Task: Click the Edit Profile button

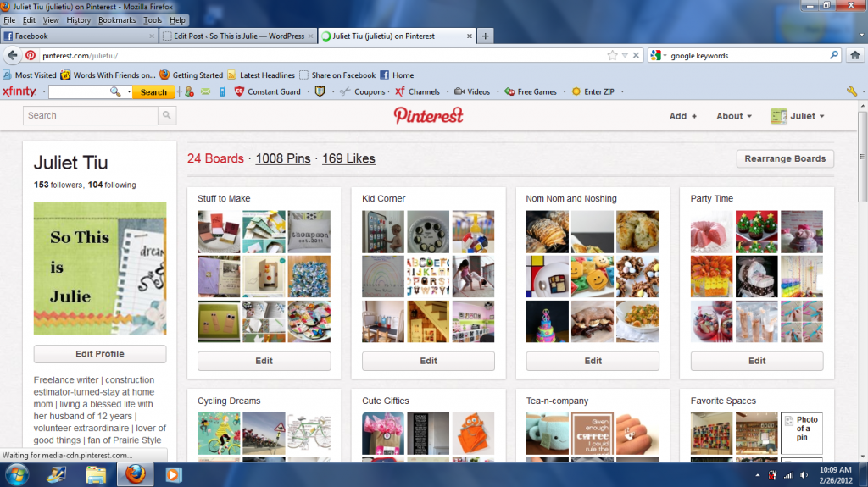Action: [100, 354]
